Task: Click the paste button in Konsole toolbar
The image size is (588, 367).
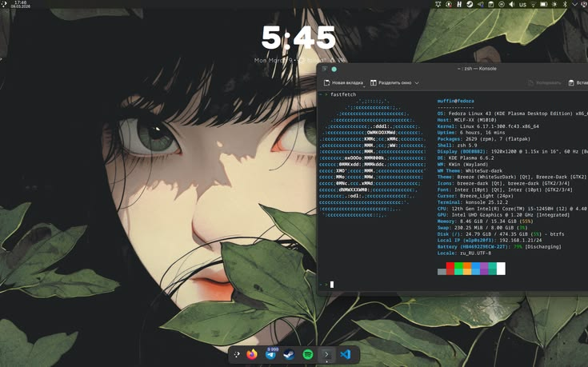Action: click(578, 83)
